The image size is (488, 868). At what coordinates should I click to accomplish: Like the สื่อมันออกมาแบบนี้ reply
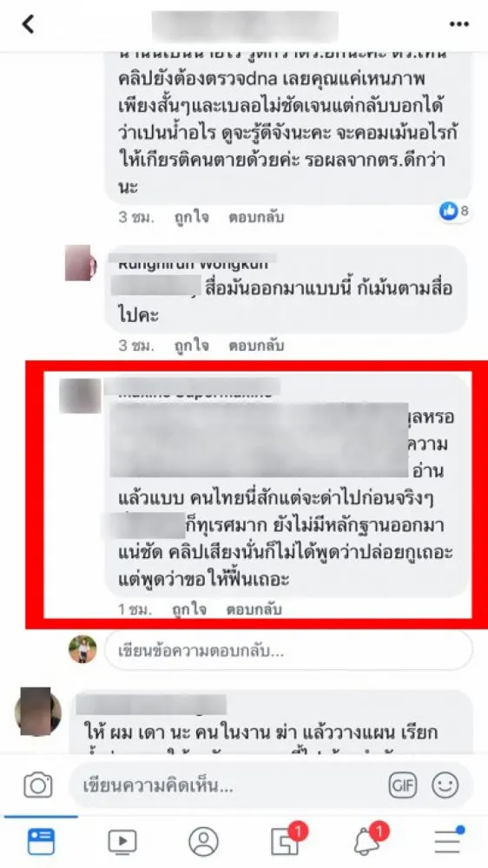(x=191, y=346)
